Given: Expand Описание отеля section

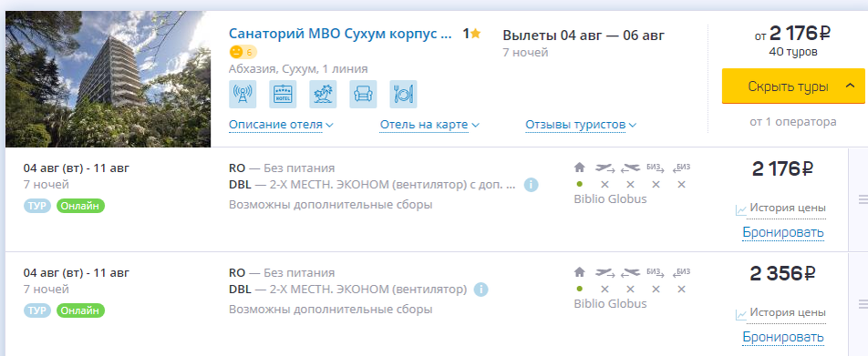Looking at the screenshot, I should (281, 125).
